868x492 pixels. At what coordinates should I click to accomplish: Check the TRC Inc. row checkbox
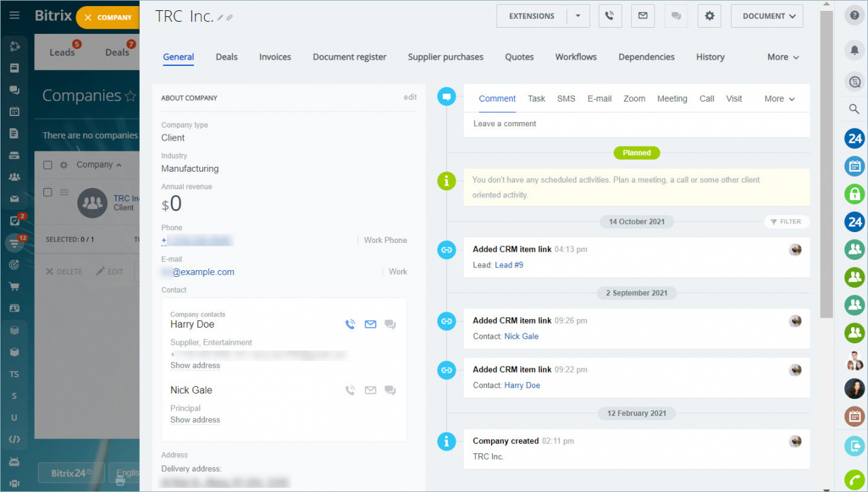(47, 193)
